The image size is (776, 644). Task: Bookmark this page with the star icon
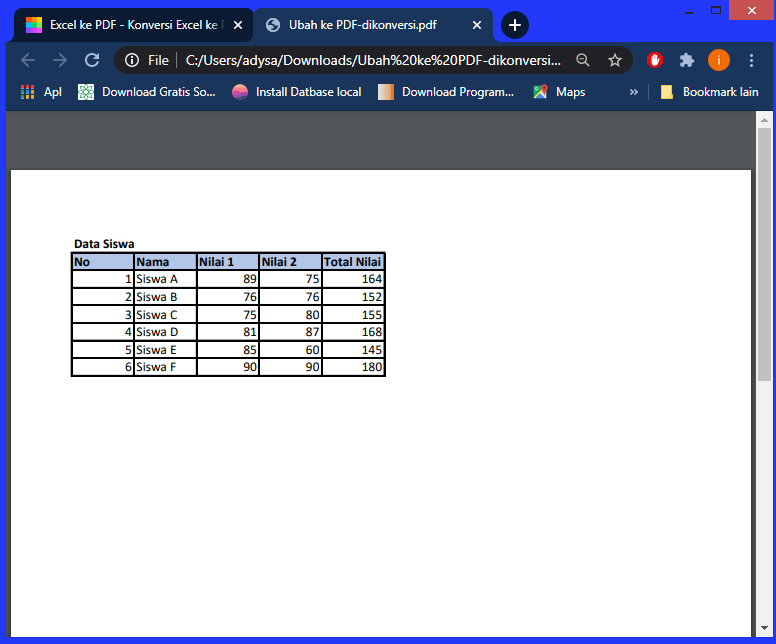click(x=615, y=60)
